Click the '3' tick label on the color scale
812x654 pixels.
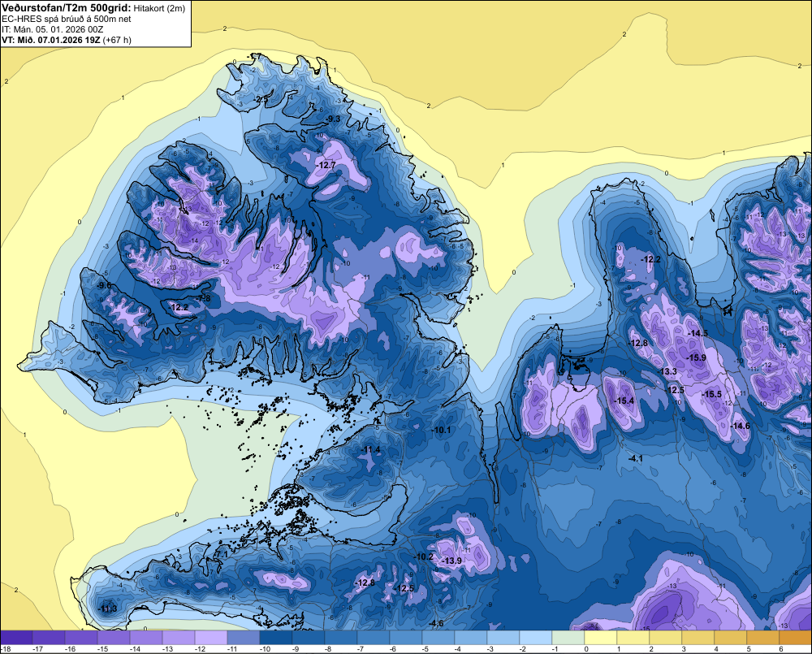[684, 649]
